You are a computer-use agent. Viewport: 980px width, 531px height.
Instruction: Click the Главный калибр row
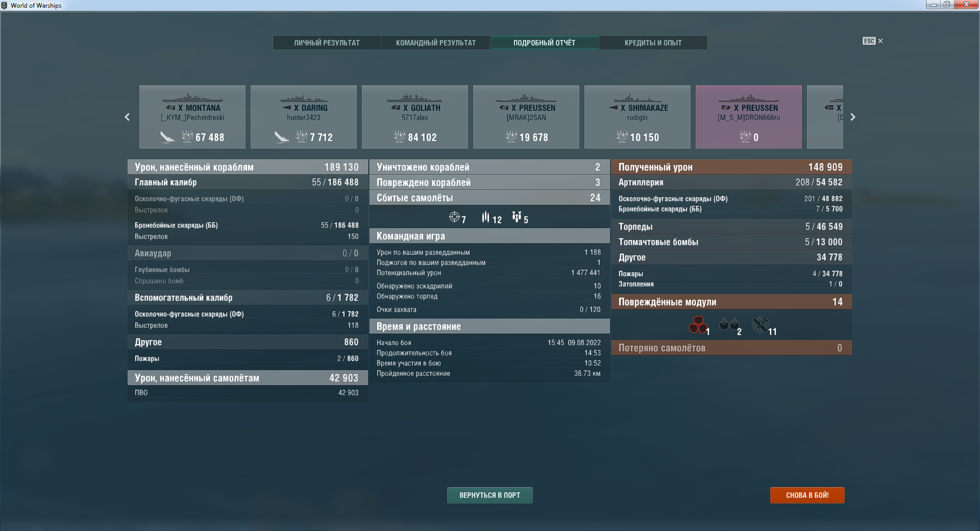click(248, 182)
